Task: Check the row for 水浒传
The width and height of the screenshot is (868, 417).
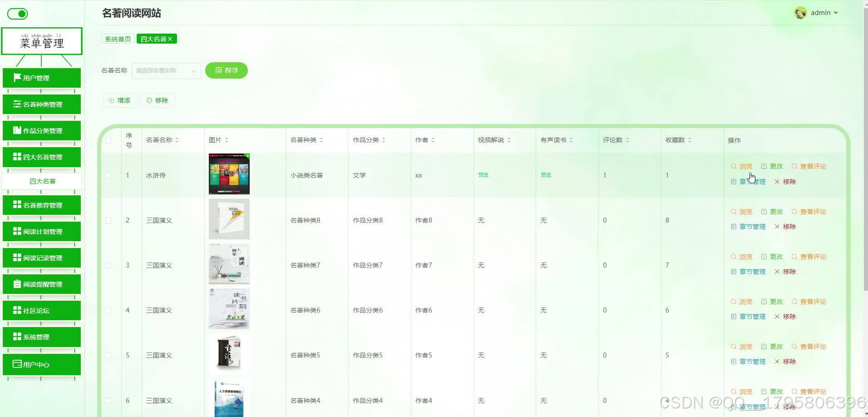Action: [x=108, y=175]
